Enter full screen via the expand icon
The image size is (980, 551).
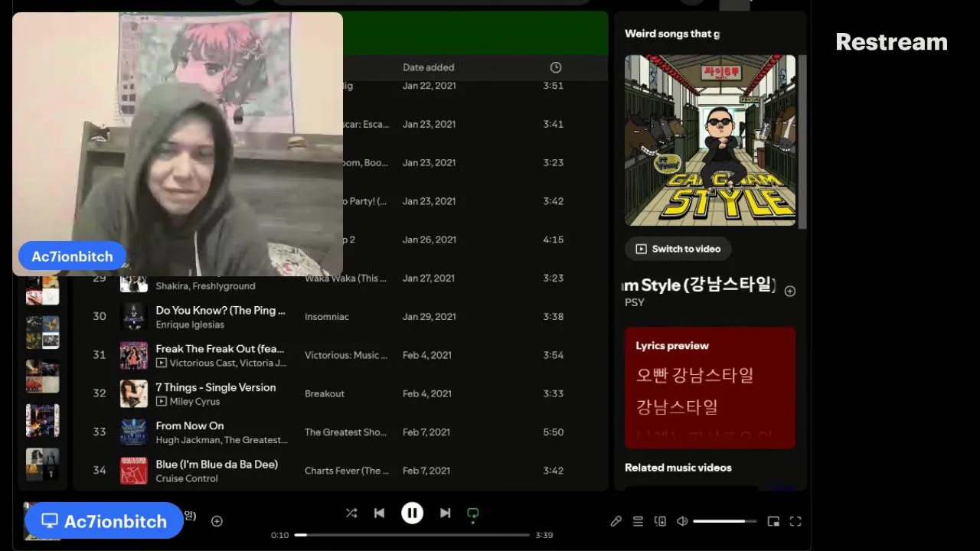point(795,521)
